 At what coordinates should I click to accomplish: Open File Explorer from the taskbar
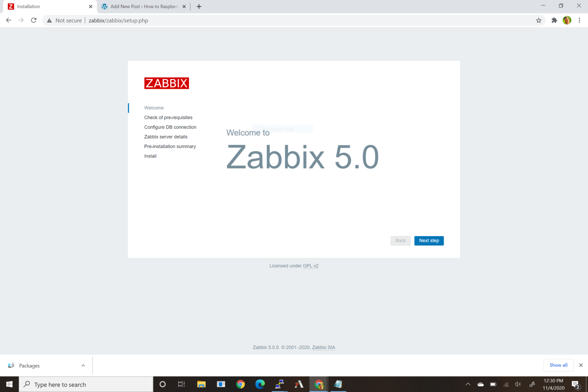201,384
